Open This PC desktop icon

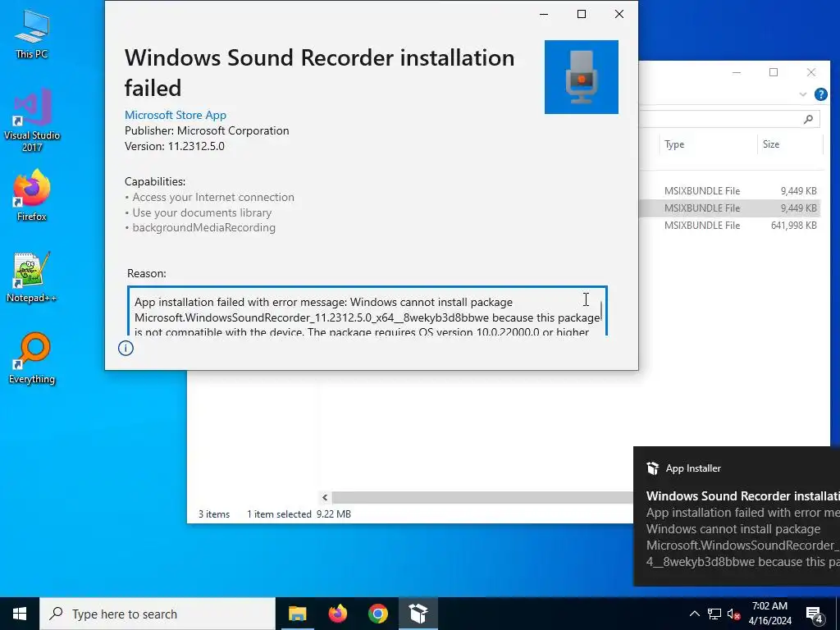[32, 33]
